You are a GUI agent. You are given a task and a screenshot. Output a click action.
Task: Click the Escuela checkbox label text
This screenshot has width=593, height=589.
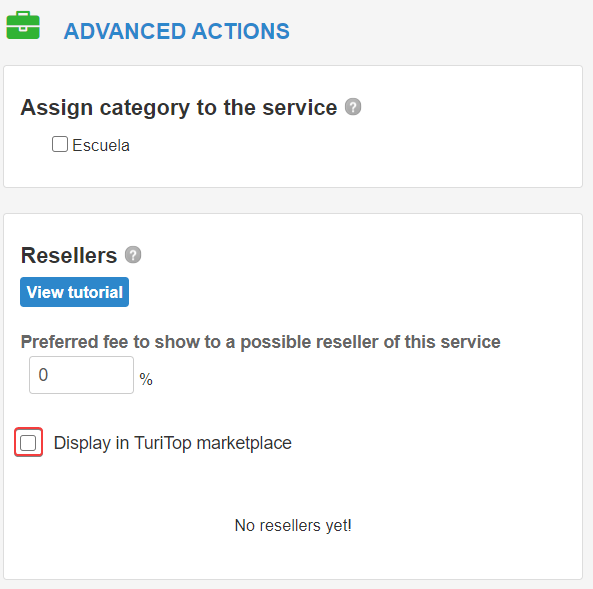point(101,146)
